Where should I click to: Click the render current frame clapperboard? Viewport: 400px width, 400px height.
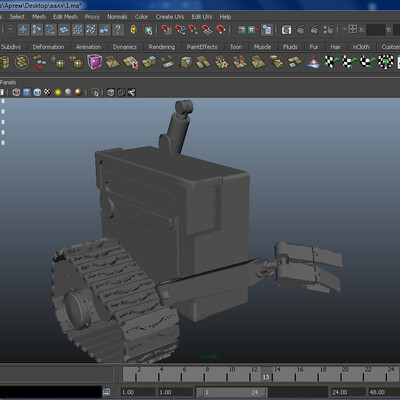click(300, 30)
